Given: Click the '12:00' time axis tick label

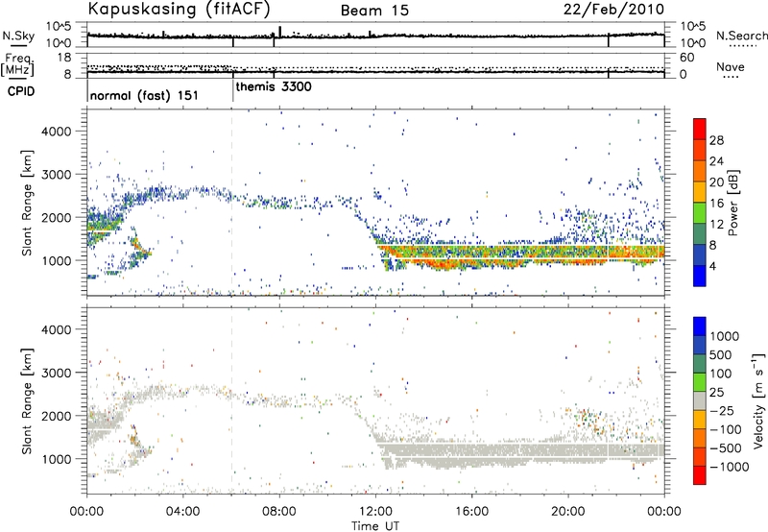Looking at the screenshot, I should (375, 512).
